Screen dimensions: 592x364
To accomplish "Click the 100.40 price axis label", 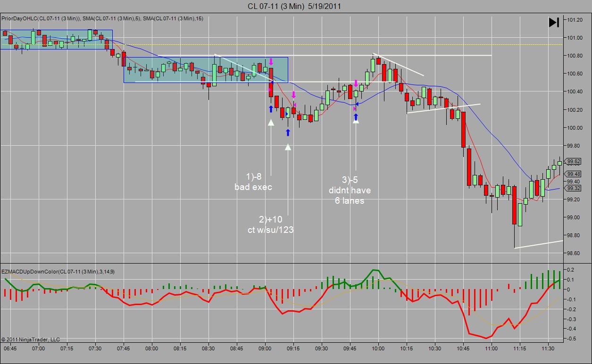I will [574, 91].
